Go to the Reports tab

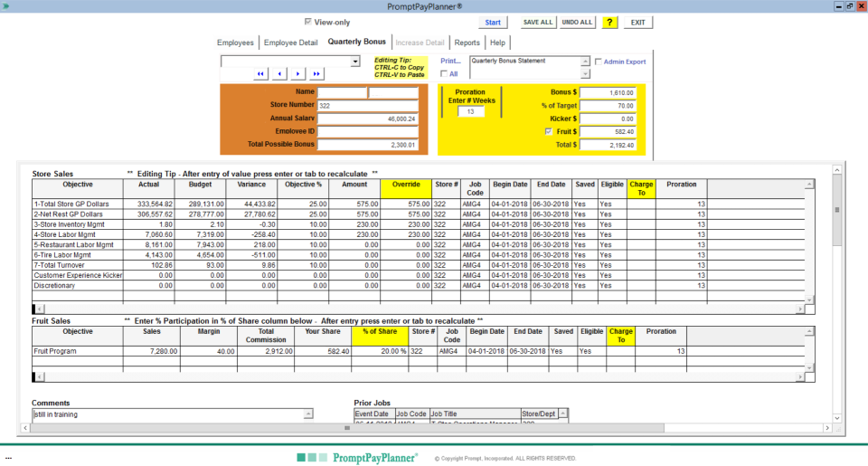point(467,43)
